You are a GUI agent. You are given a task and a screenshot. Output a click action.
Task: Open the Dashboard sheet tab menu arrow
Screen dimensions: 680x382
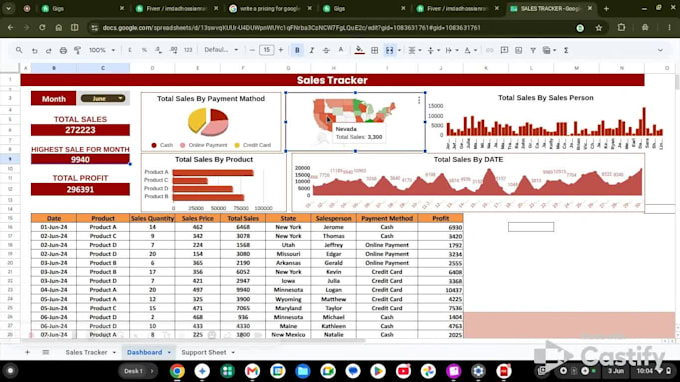point(169,353)
